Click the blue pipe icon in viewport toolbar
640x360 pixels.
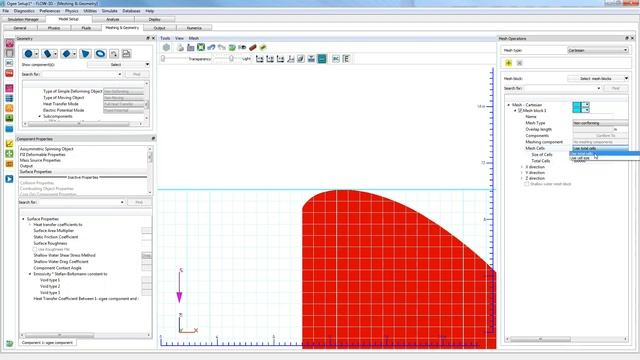tap(211, 48)
